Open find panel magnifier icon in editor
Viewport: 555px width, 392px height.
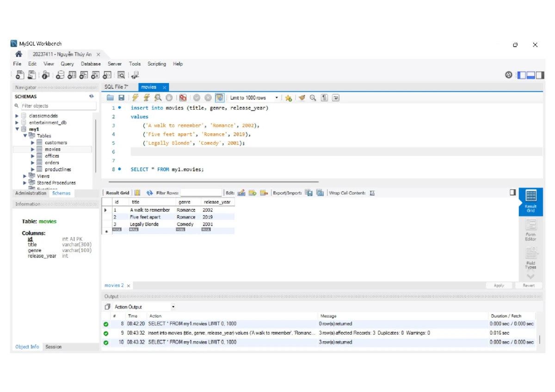(x=313, y=98)
